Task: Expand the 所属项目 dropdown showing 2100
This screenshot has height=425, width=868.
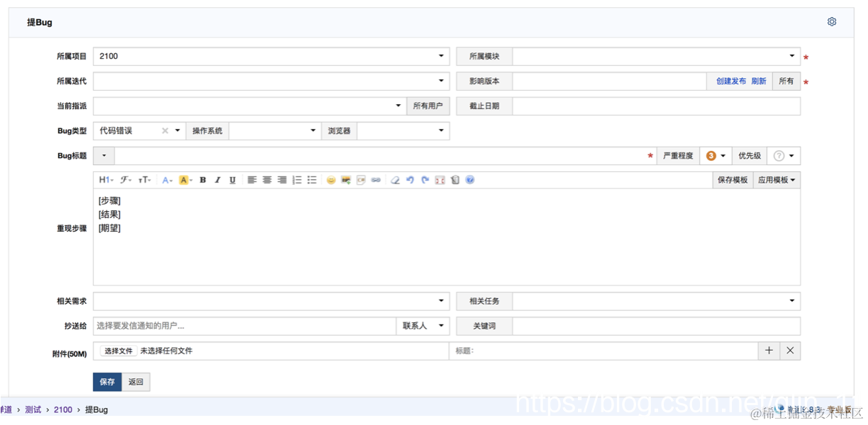Action: [271, 56]
